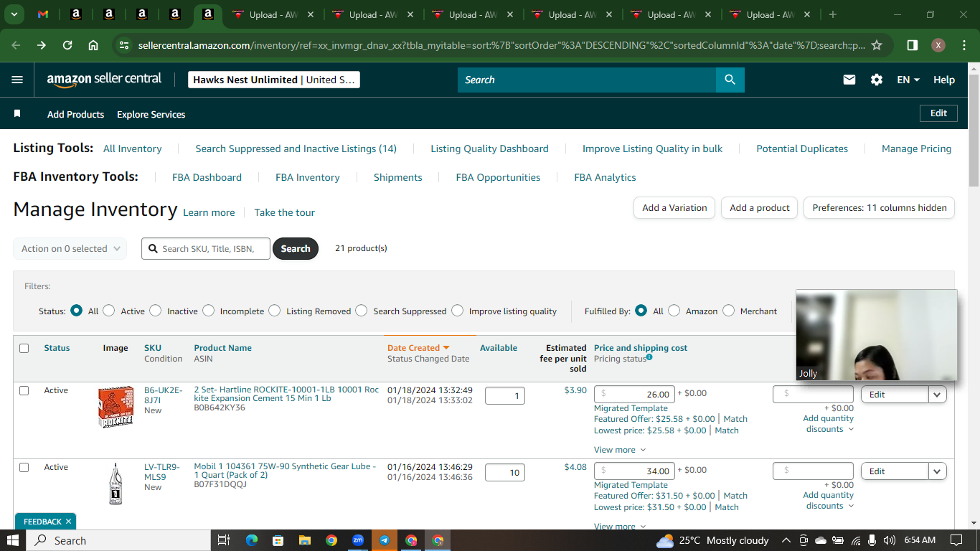Image resolution: width=980 pixels, height=551 pixels.
Task: Go to Shipments under FBA tools
Action: 398,177
